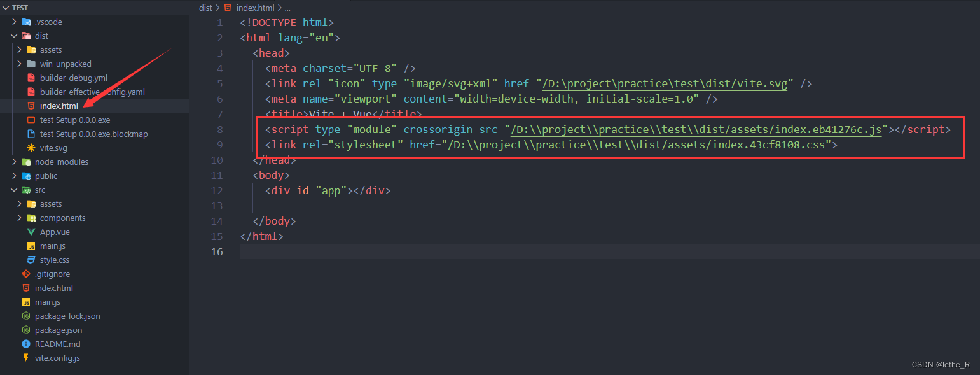Image resolution: width=980 pixels, height=375 pixels.
Task: Click the breadcrumb ellipsis segment
Action: (287, 8)
